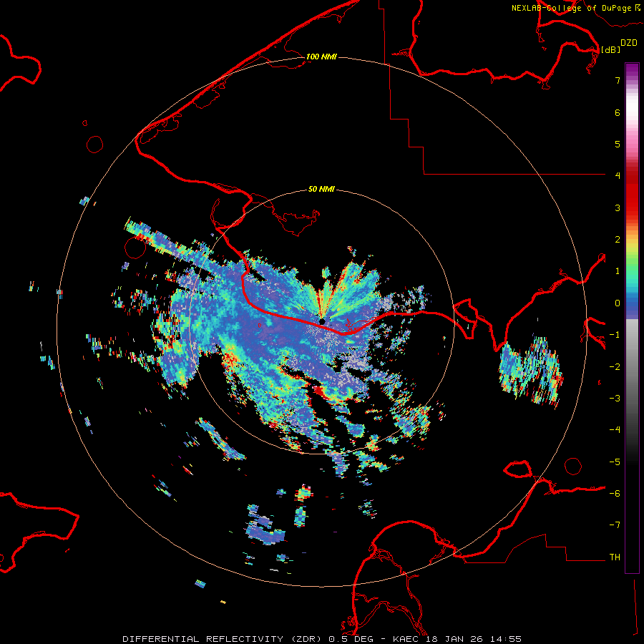644x644 pixels.
Task: Click the 100 NMI range ring label
Action: click(x=321, y=57)
